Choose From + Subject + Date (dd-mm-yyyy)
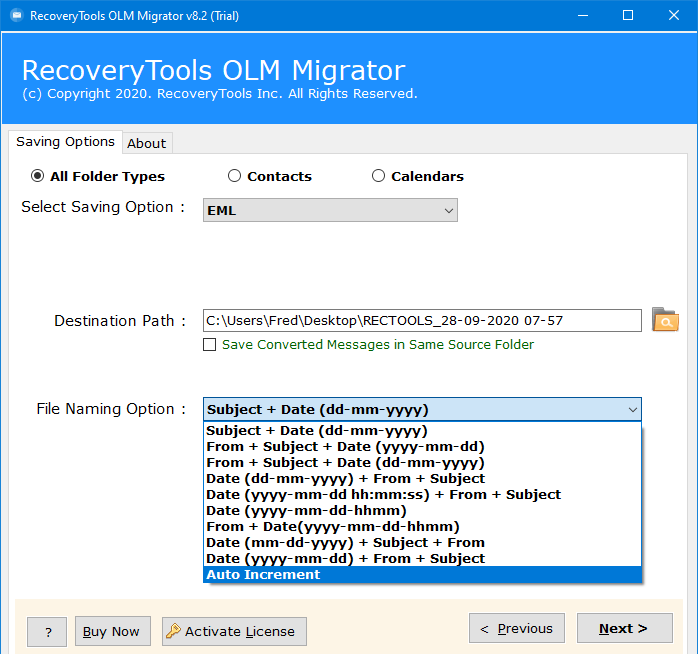 (422, 463)
